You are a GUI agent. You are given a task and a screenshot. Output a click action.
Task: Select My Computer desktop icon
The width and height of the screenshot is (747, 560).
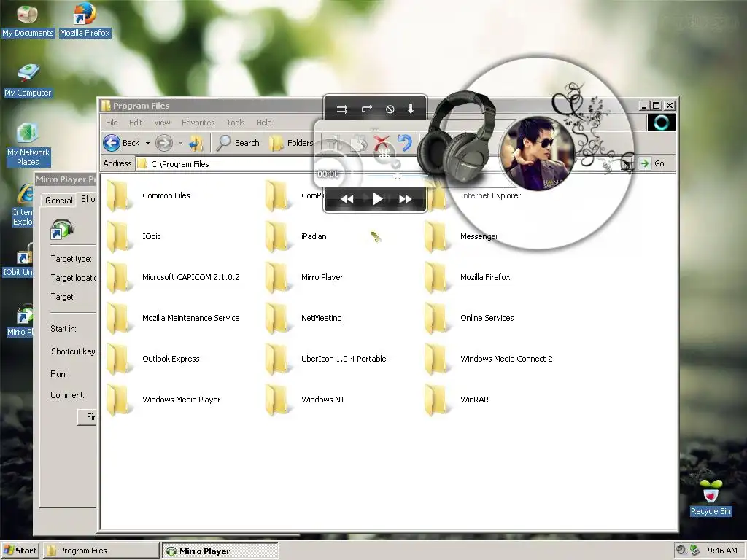(28, 80)
